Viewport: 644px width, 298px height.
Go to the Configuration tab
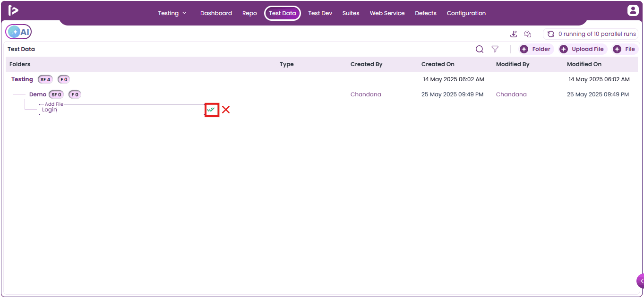466,13
